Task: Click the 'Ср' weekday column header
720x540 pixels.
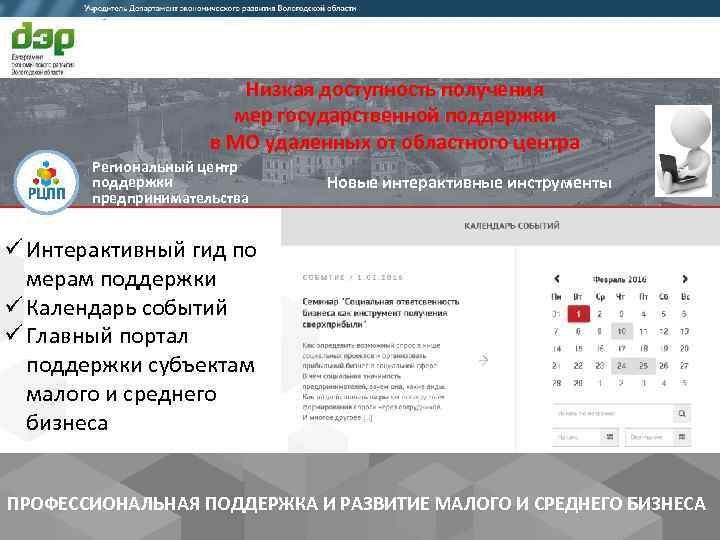Action: [x=600, y=297]
